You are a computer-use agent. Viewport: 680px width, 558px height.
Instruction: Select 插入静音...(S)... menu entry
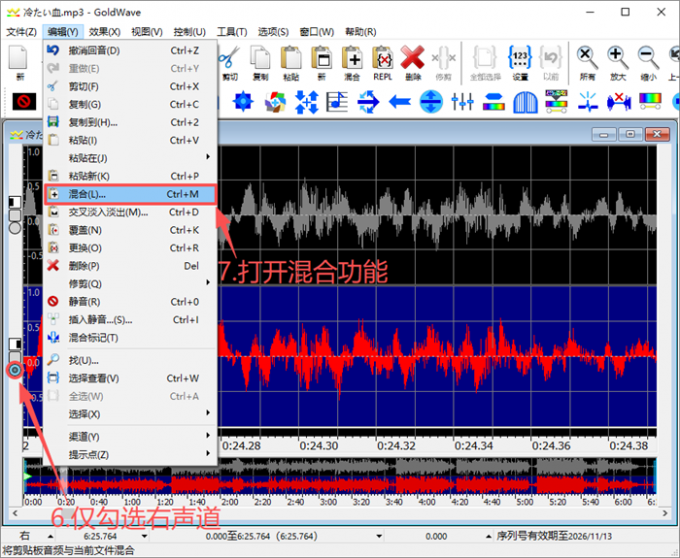click(x=130, y=320)
